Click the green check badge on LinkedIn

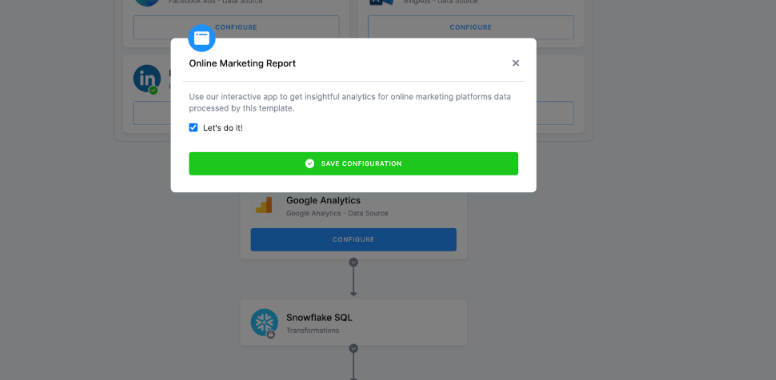point(153,90)
